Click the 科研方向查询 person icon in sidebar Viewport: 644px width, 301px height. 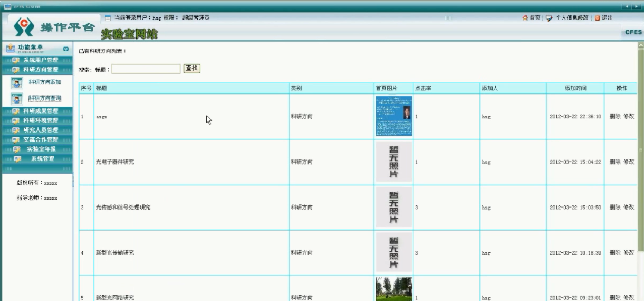point(16,98)
